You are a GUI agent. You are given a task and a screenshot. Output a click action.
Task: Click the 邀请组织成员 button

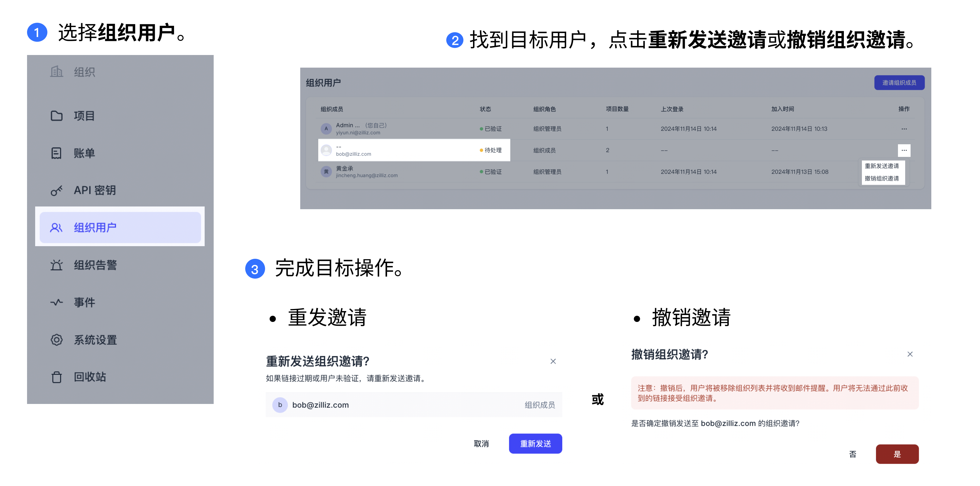coord(899,83)
